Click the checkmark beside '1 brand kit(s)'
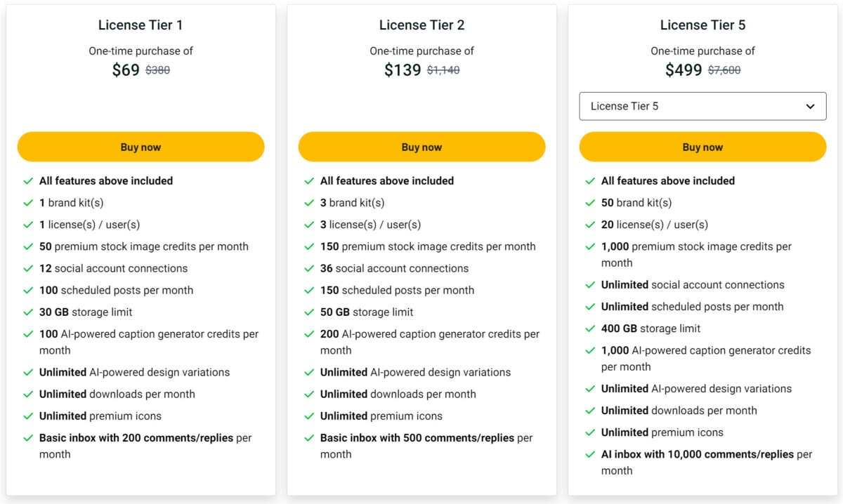 [x=29, y=202]
